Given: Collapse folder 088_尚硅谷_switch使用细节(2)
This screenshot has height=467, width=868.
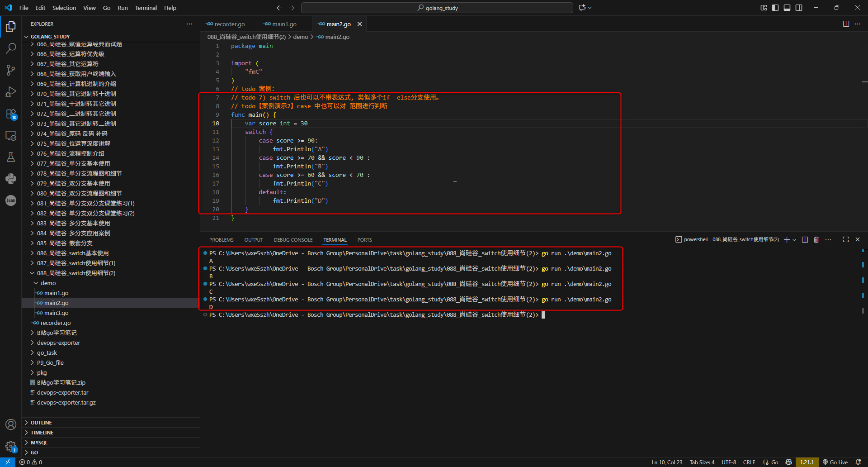Looking at the screenshot, I should 111,273.
